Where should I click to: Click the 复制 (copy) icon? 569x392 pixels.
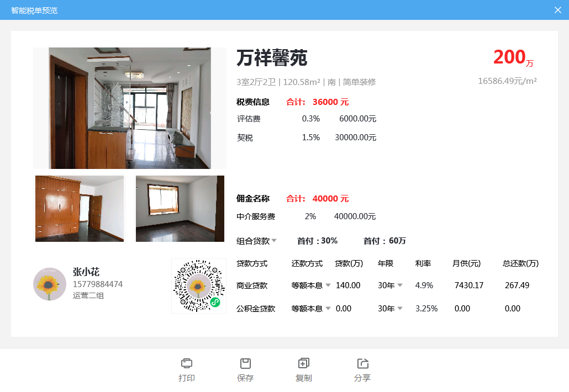tap(304, 363)
